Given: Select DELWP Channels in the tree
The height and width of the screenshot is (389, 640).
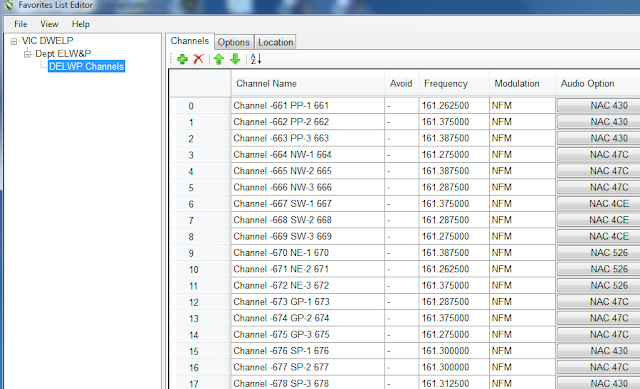Looking at the screenshot, I should tap(86, 67).
